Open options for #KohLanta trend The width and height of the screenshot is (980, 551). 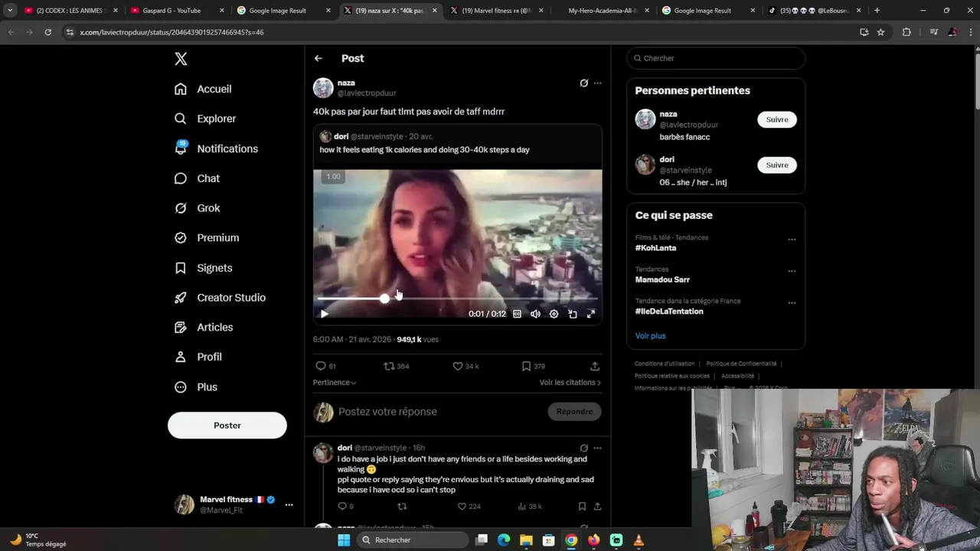point(792,240)
